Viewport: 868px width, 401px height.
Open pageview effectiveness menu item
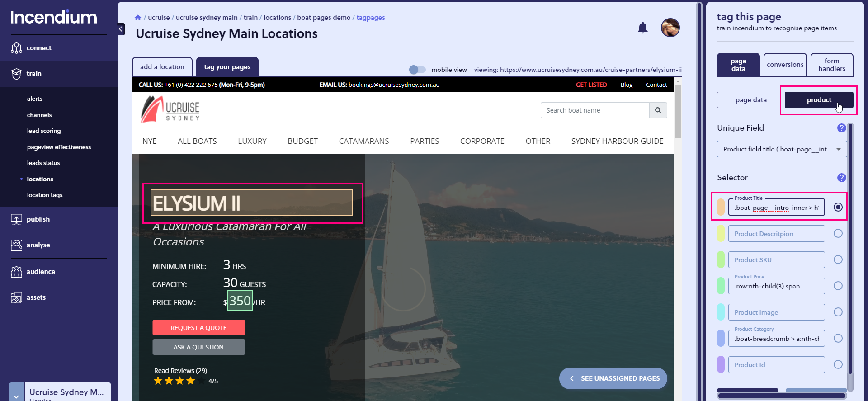pos(59,147)
